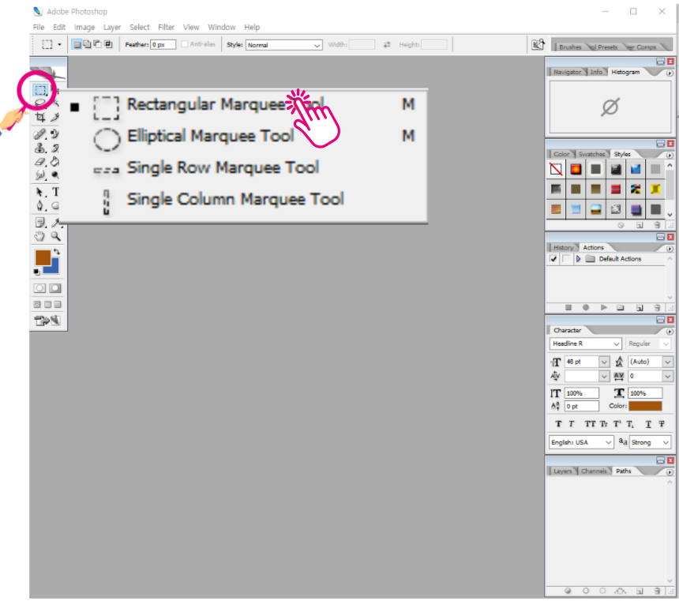Open the 48 pt font size dropdown
679x616 pixels.
click(604, 362)
